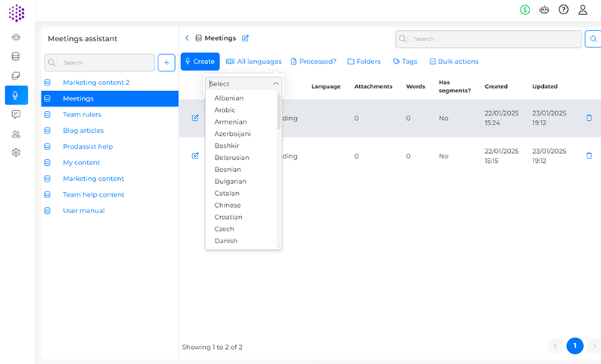This screenshot has height=364, width=601.
Task: Delete the first meeting with trash icon
Action: [x=589, y=118]
